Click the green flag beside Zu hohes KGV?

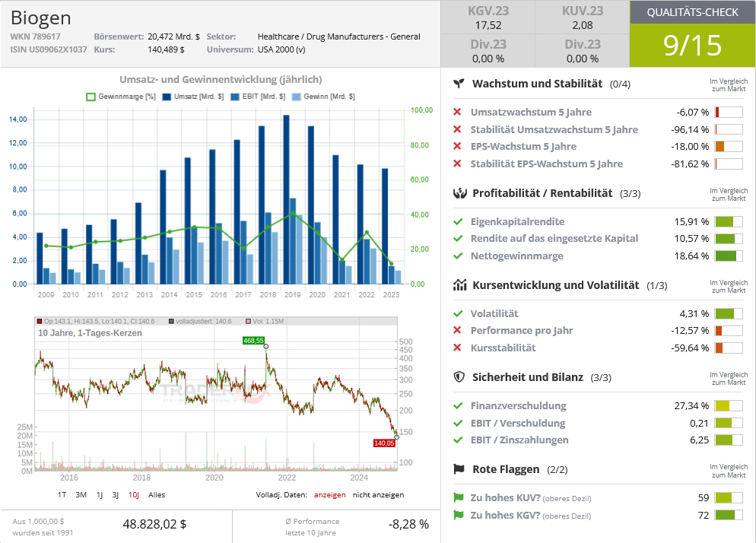click(459, 515)
